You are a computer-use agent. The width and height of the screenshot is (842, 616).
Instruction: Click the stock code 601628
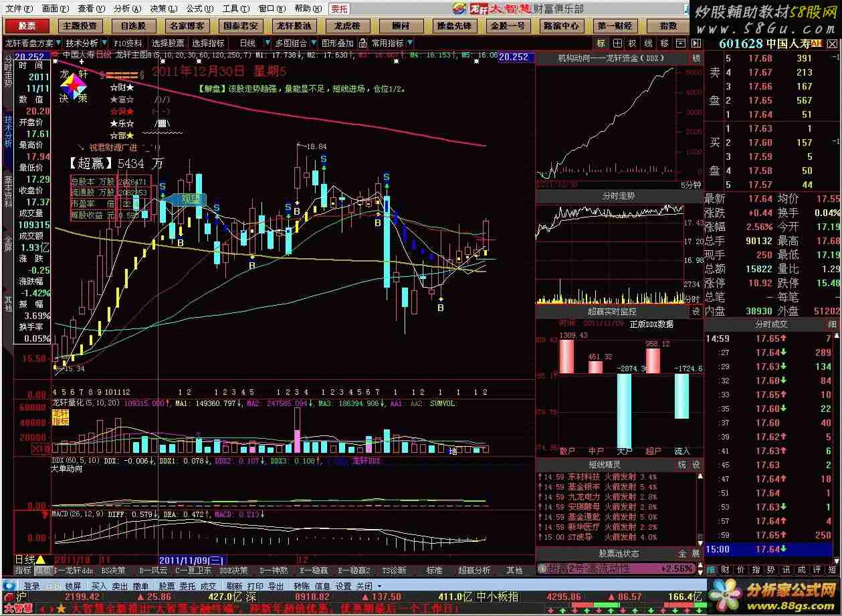tap(741, 44)
